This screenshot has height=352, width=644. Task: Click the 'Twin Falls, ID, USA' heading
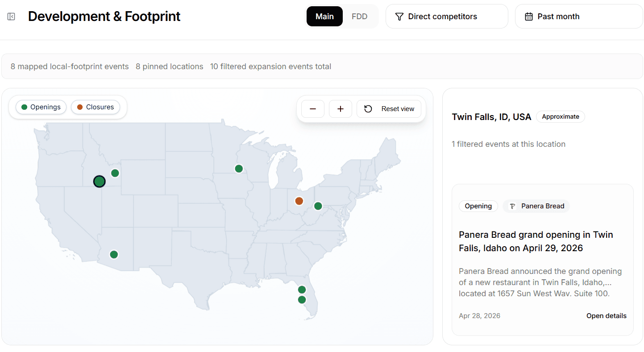tap(491, 117)
